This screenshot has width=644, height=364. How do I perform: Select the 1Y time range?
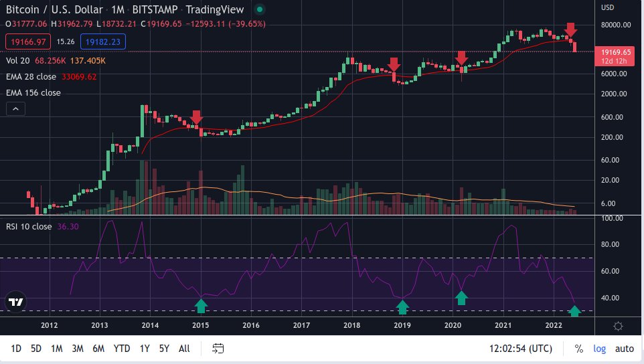[x=145, y=349]
